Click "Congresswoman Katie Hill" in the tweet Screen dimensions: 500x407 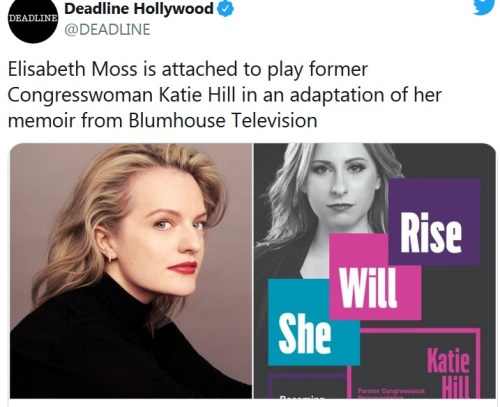point(121,95)
